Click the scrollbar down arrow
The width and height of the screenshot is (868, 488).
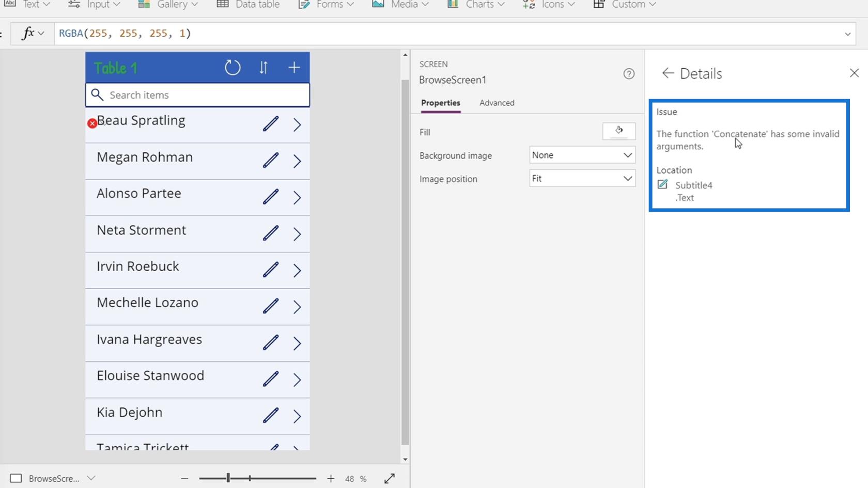pyautogui.click(x=405, y=459)
